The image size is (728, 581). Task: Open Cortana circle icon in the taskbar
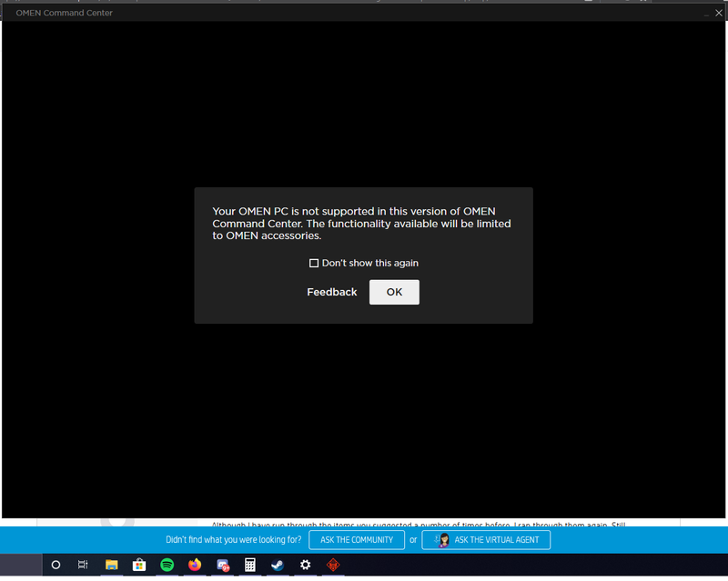click(x=56, y=565)
